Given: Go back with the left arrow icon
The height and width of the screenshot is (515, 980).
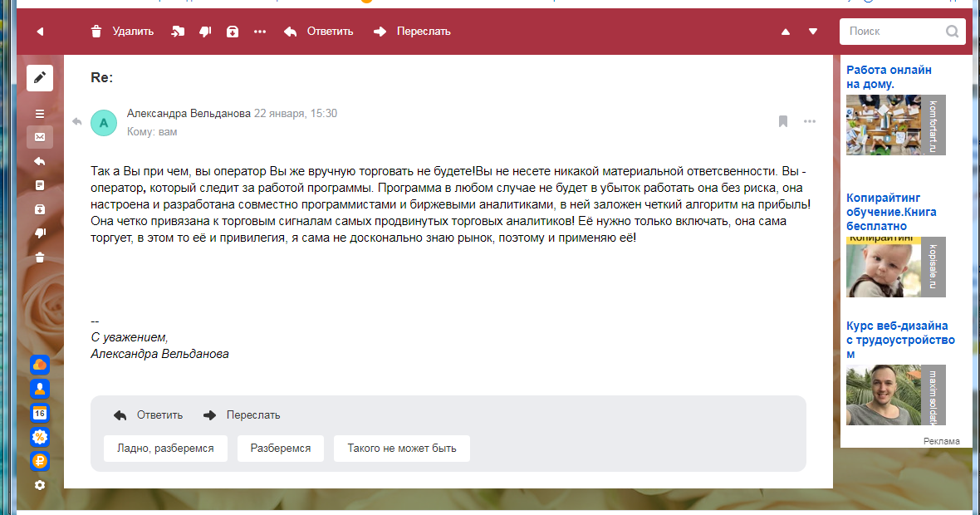Looking at the screenshot, I should coord(40,32).
